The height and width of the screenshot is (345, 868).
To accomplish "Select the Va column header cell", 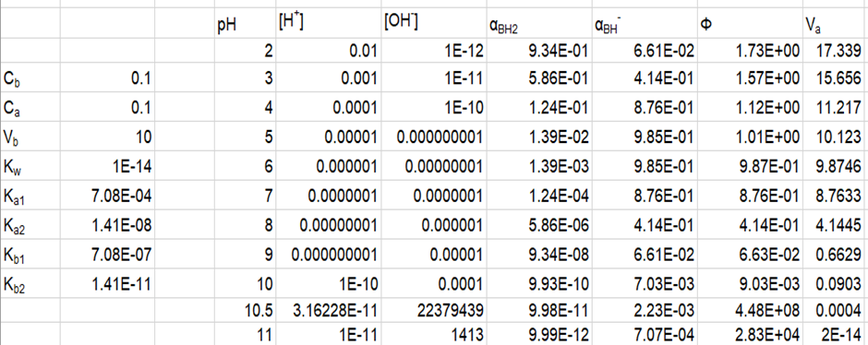I will (836, 24).
